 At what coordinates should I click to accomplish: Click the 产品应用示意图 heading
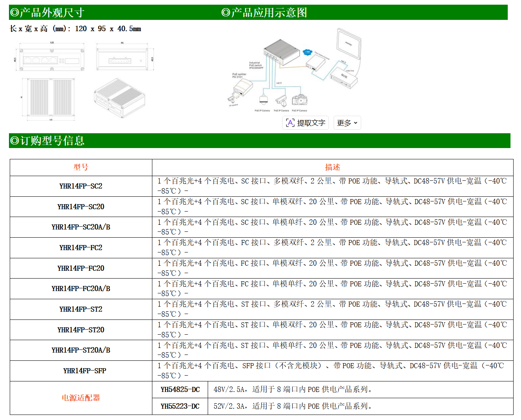click(x=264, y=12)
